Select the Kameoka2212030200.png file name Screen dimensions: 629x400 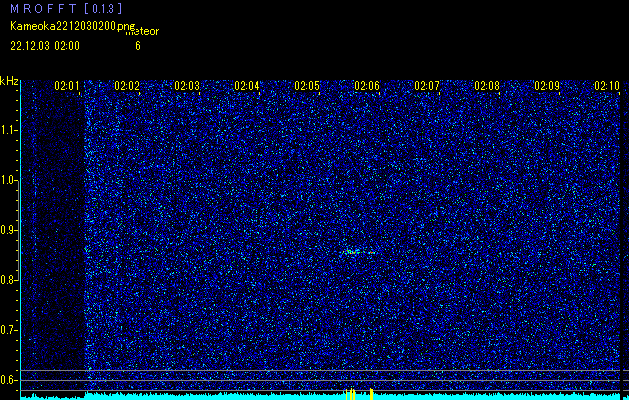[x=73, y=26]
